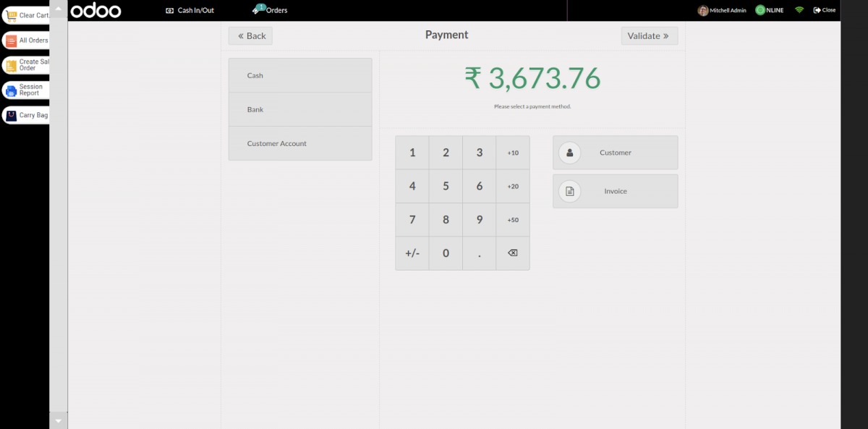
Task: Select Bank payment method
Action: [300, 109]
